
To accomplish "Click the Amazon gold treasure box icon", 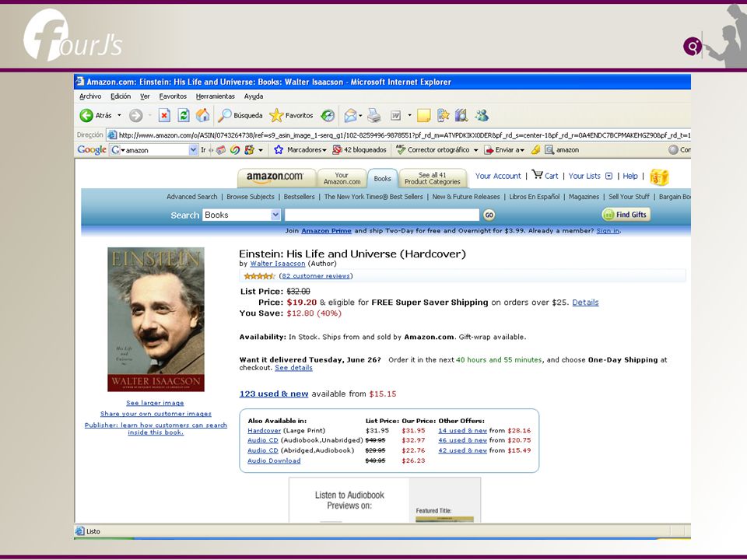I will click(659, 177).
